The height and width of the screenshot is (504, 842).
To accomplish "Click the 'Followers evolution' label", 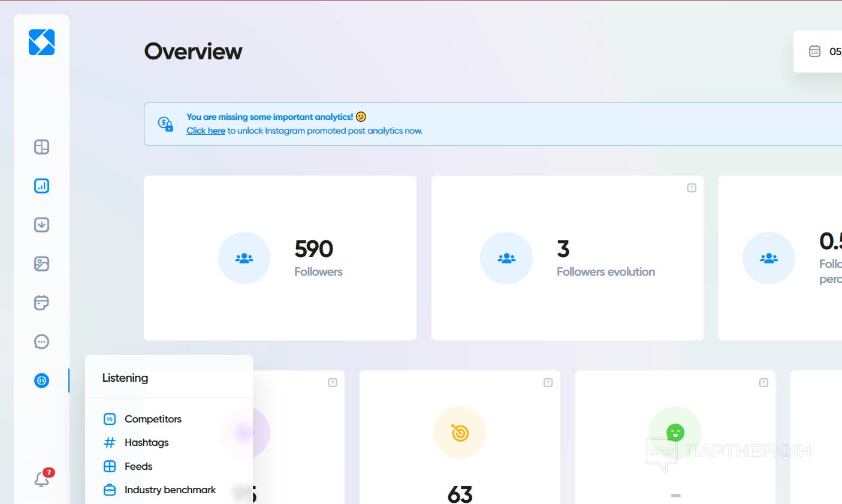I will pos(606,271).
